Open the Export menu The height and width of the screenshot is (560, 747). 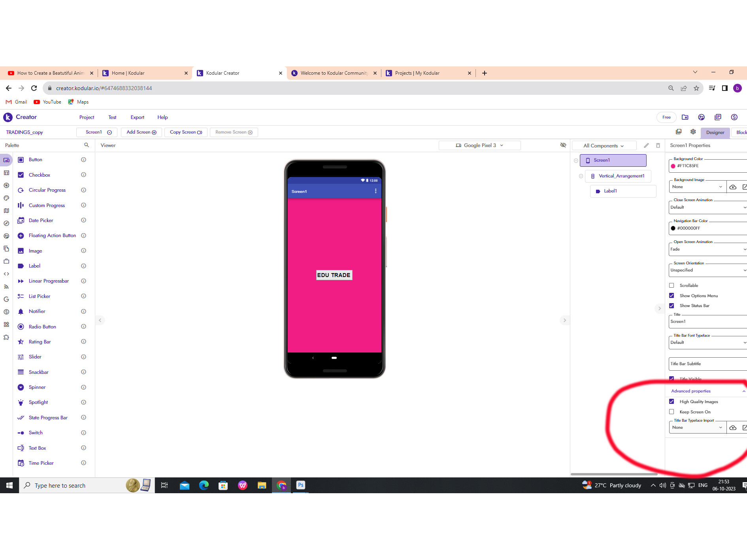137,117
